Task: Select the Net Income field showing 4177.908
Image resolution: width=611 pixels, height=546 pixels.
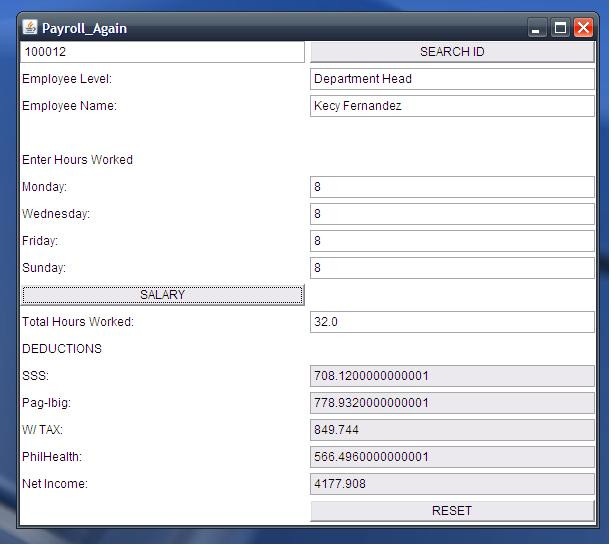Action: click(452, 484)
